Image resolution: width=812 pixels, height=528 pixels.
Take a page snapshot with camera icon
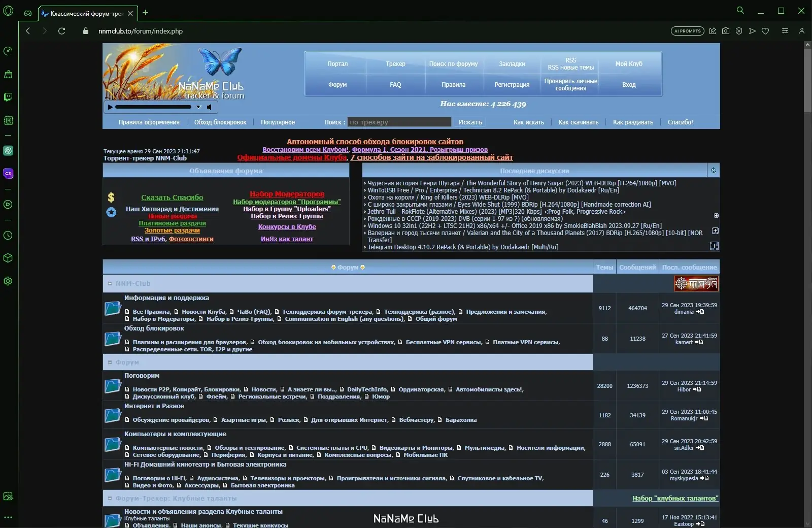click(x=726, y=31)
